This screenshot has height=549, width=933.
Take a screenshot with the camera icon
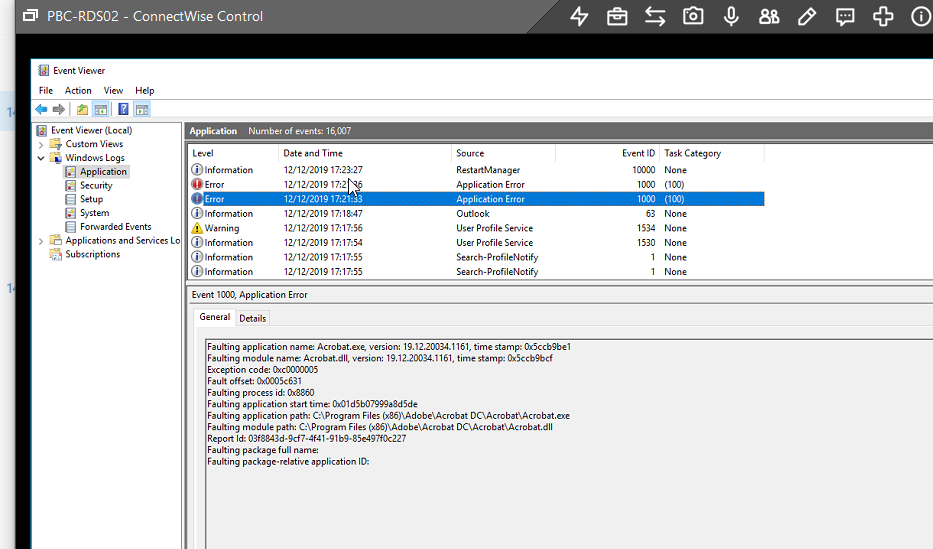[x=693, y=16]
